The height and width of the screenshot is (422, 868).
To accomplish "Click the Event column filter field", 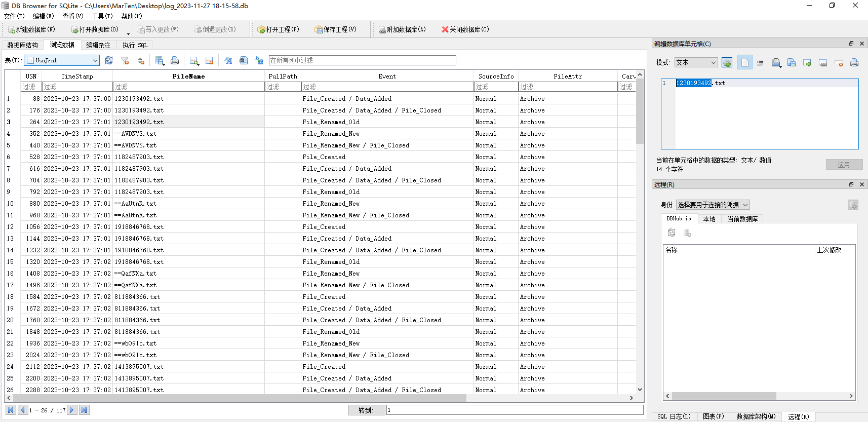I will point(387,87).
